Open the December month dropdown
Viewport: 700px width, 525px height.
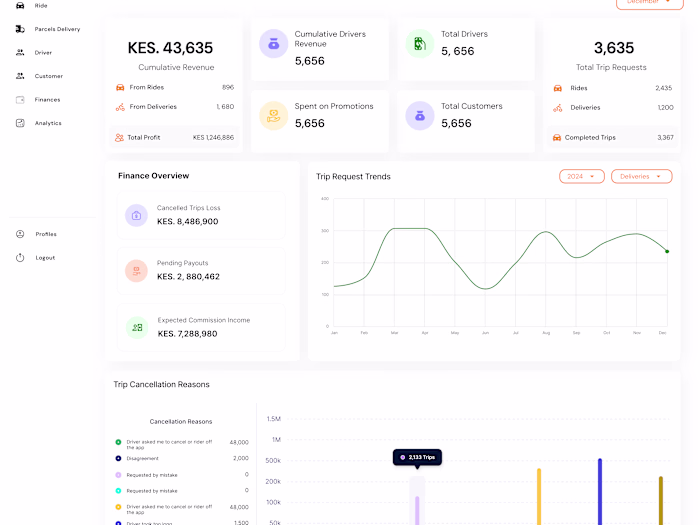tap(650, 3)
